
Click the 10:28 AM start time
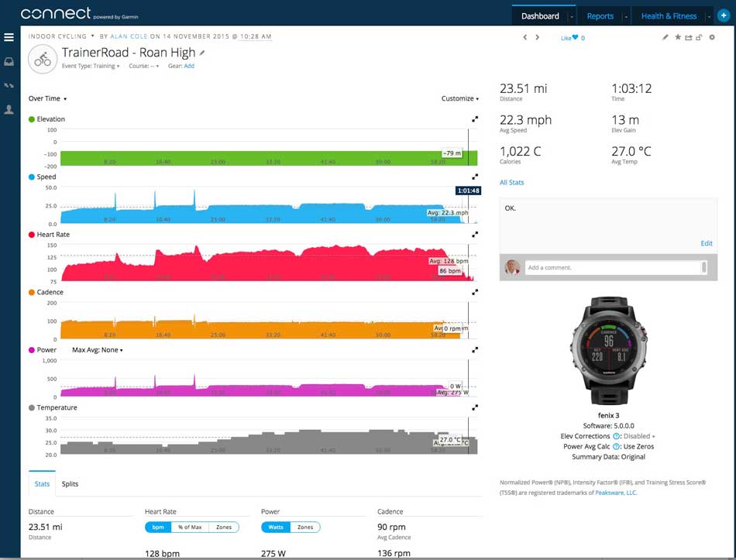256,36
